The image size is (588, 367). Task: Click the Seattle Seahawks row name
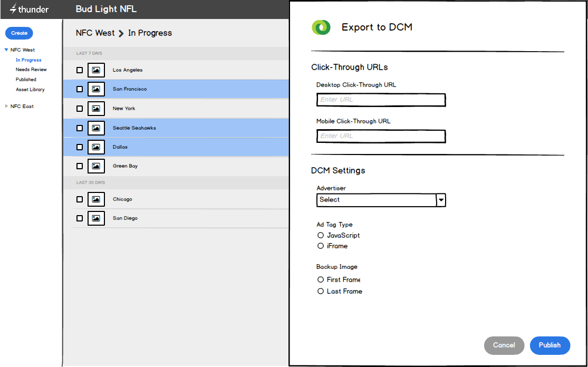(134, 128)
